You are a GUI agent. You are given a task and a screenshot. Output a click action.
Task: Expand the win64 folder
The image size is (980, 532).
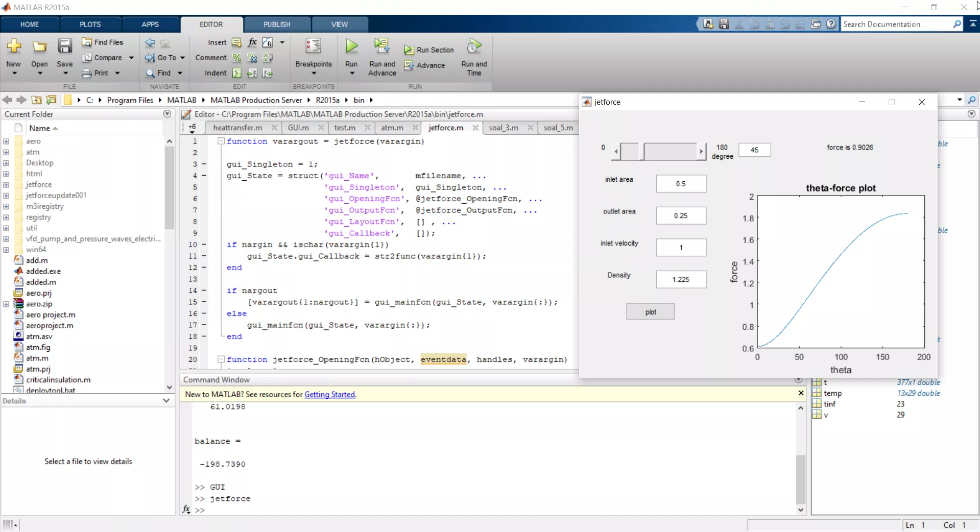pos(6,250)
